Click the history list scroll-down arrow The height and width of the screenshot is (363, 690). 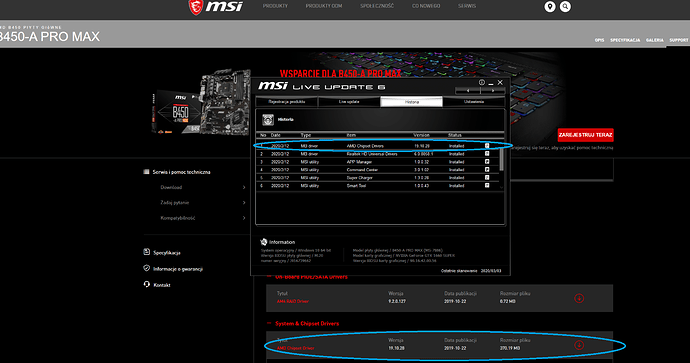[501, 187]
